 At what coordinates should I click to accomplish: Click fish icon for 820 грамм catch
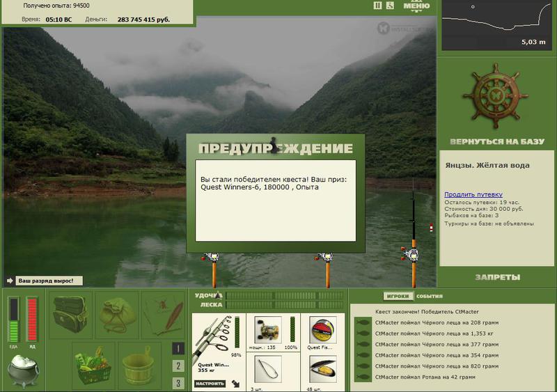(x=363, y=366)
